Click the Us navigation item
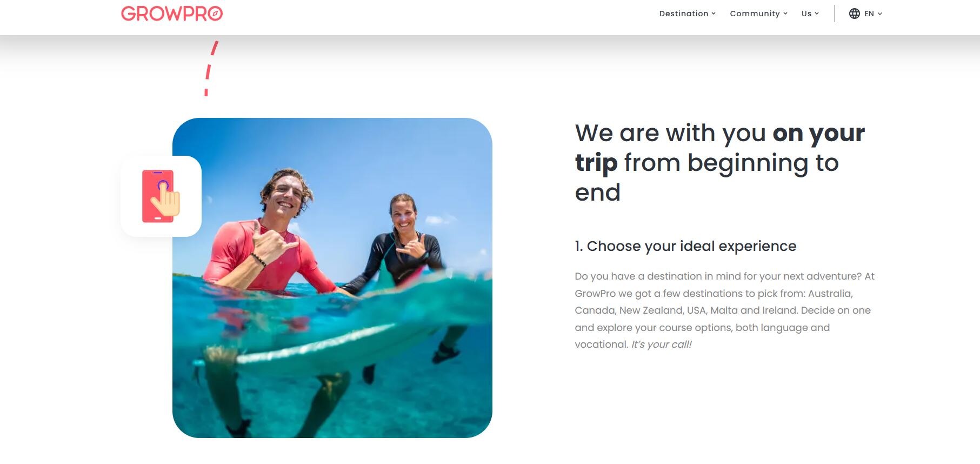The height and width of the screenshot is (464, 980). [805, 13]
